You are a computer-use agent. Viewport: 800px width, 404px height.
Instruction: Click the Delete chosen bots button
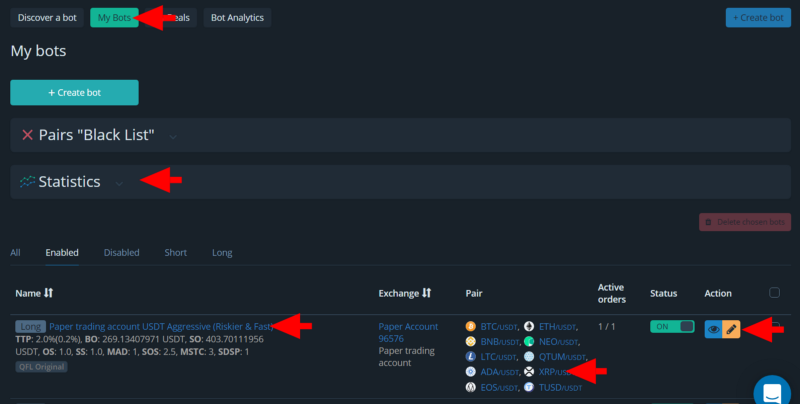click(745, 222)
